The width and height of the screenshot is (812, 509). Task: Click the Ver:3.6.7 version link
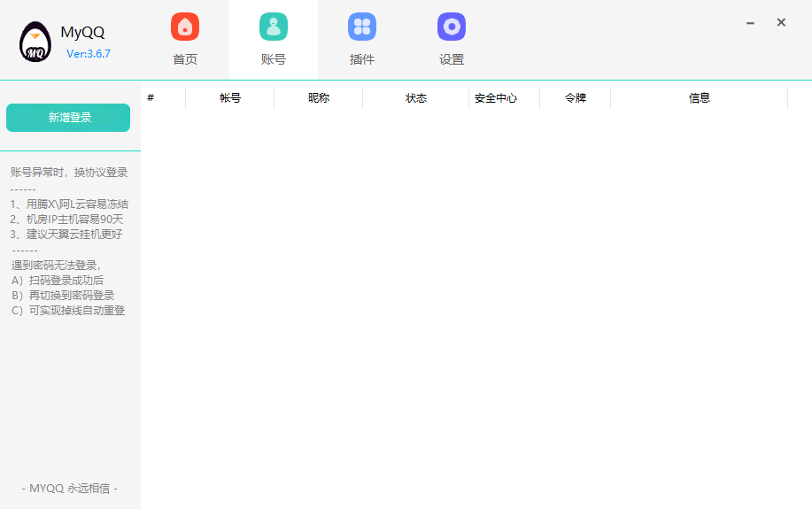click(89, 54)
